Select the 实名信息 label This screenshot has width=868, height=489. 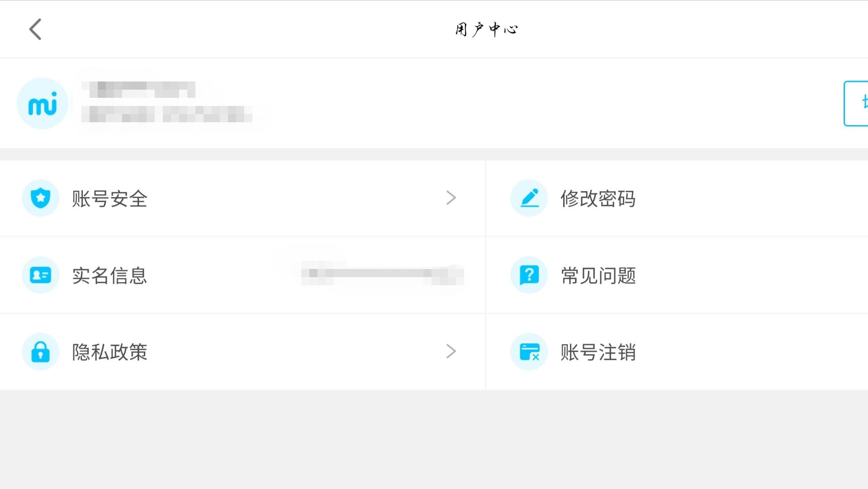point(110,276)
